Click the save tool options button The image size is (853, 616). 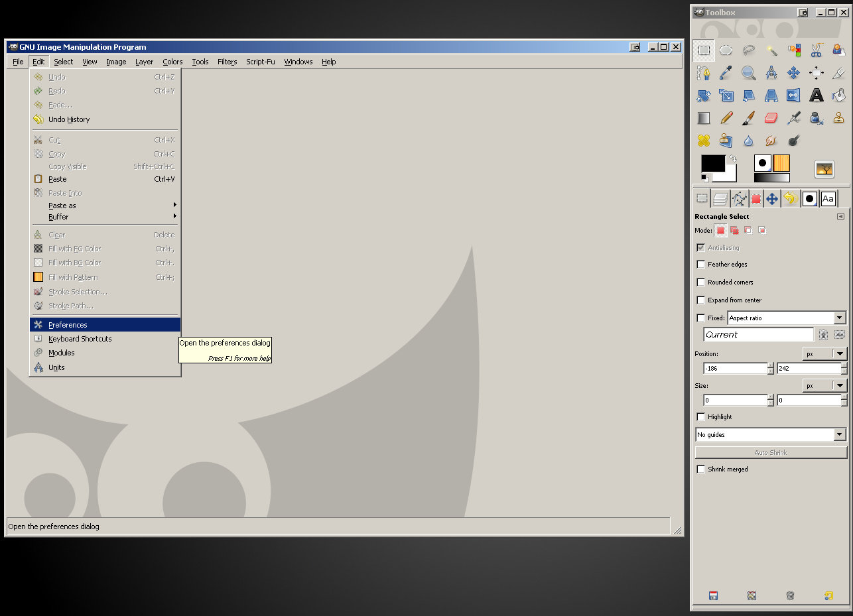pos(713,595)
